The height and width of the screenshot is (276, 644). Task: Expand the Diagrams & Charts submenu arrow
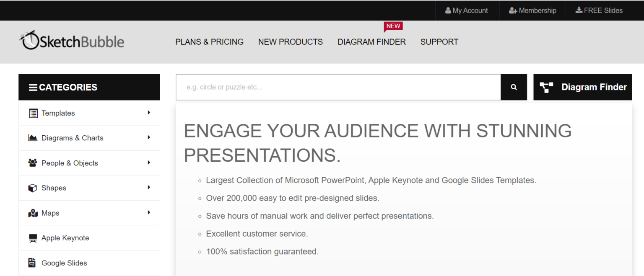coord(149,137)
